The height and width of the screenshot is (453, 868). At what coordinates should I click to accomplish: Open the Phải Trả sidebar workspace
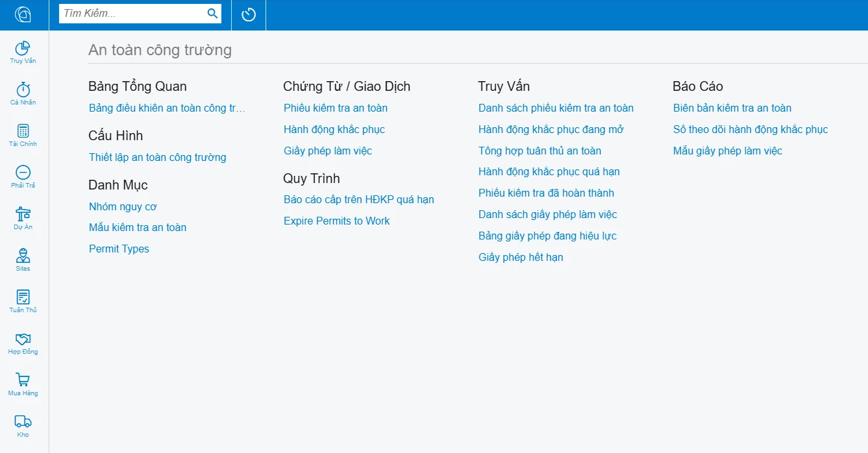[x=23, y=177]
